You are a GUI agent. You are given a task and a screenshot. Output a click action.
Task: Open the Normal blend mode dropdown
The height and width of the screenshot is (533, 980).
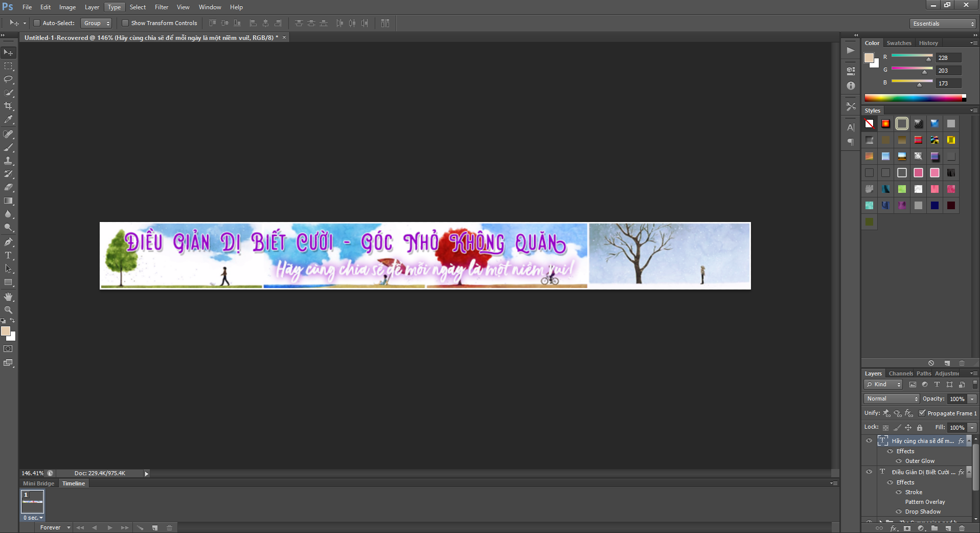[891, 398]
